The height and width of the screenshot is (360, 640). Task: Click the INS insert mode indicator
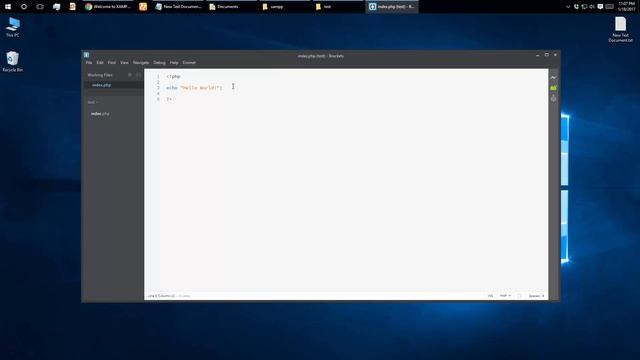tap(490, 296)
